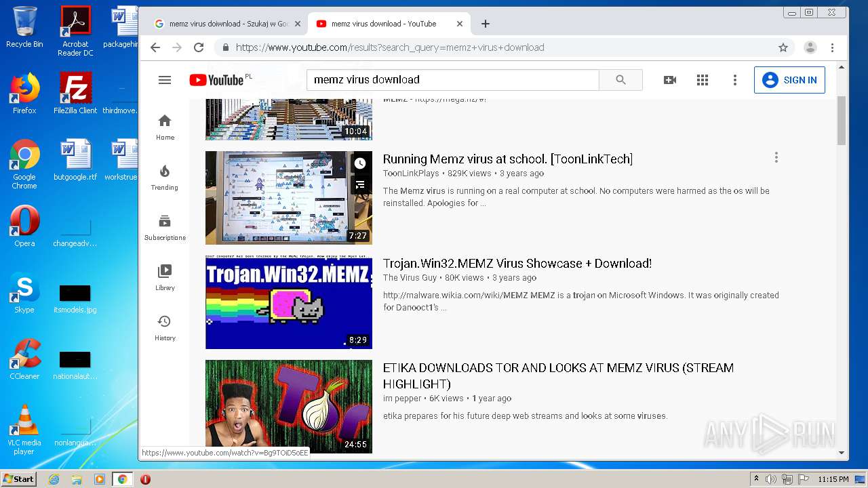Open the 10:04 video thumbnail
The height and width of the screenshot is (488, 868).
pos(289,119)
